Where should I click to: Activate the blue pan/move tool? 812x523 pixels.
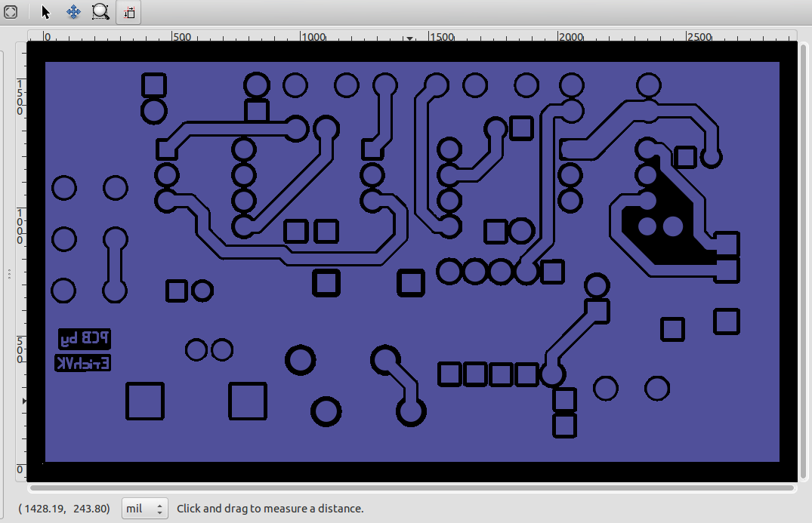(73, 12)
